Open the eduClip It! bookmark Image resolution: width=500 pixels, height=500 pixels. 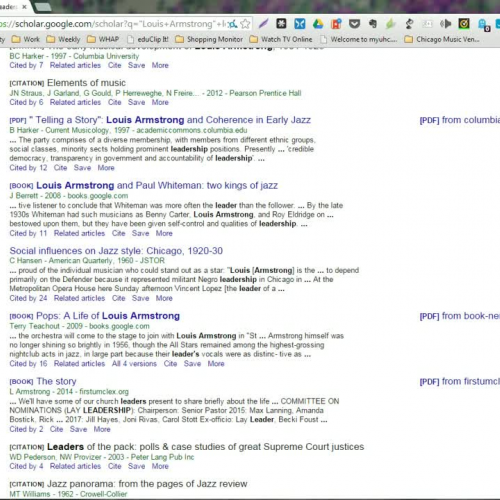(147, 39)
